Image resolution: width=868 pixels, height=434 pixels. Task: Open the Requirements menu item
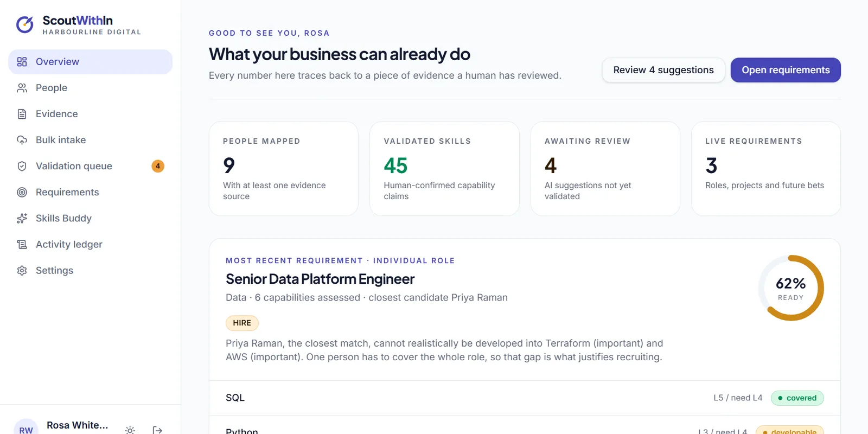[90, 192]
